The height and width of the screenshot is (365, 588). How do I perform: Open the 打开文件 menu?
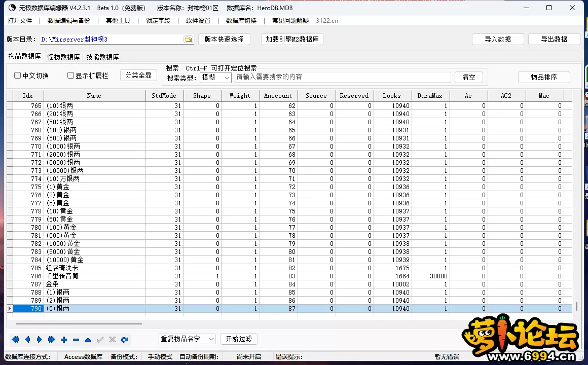[20, 21]
